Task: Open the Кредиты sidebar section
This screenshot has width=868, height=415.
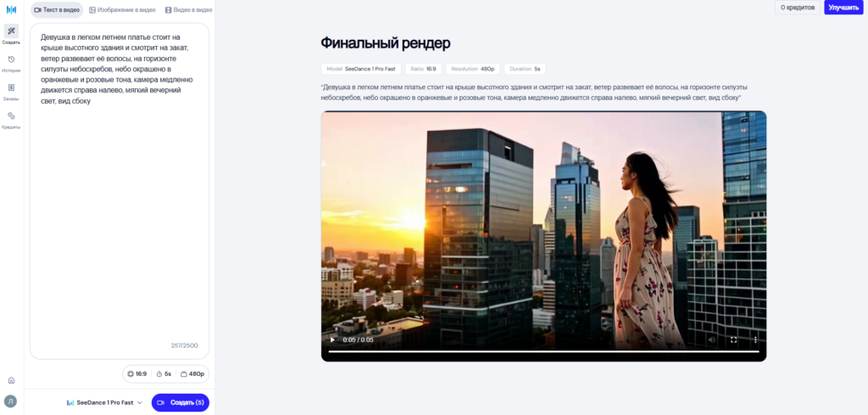Action: point(11,120)
